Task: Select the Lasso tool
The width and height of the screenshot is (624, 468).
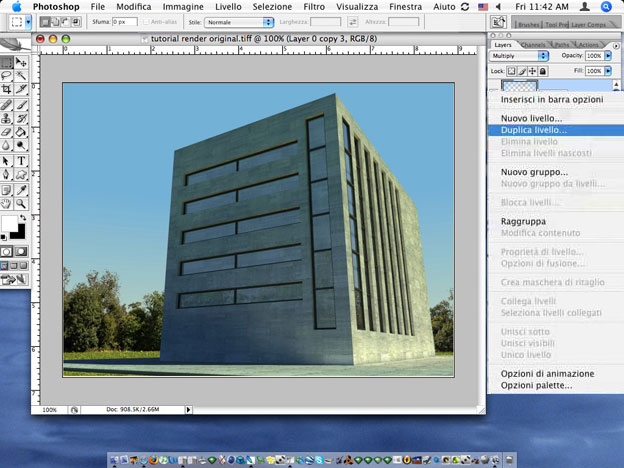Action: pyautogui.click(x=7, y=75)
